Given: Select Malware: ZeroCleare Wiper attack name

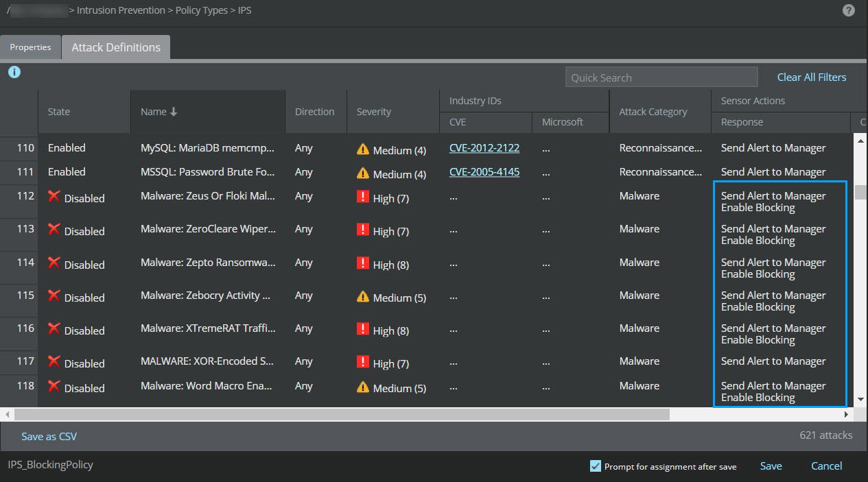Looking at the screenshot, I should (x=208, y=229).
